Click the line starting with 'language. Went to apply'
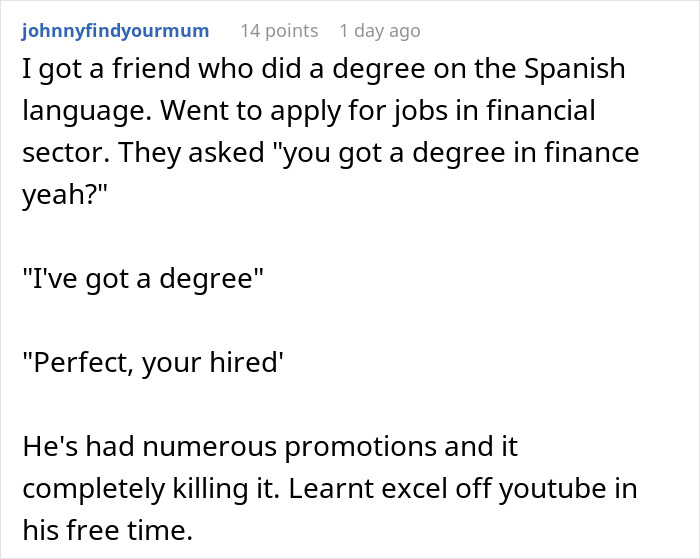This screenshot has width=700, height=559. [308, 111]
